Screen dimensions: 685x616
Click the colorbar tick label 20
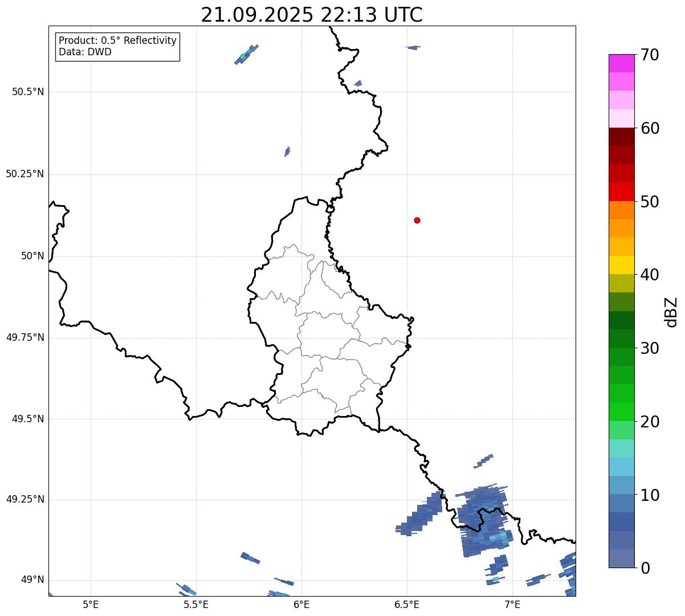pos(650,422)
